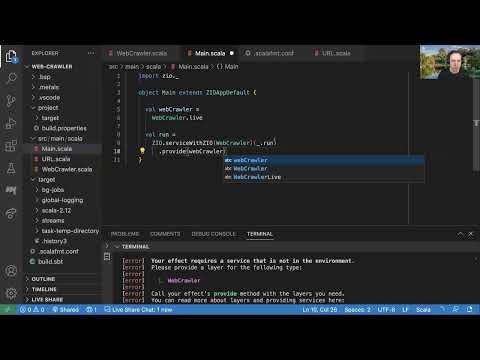This screenshot has height=360, width=480.
Task: Change language mode via Scala status item
Action: [x=423, y=310]
